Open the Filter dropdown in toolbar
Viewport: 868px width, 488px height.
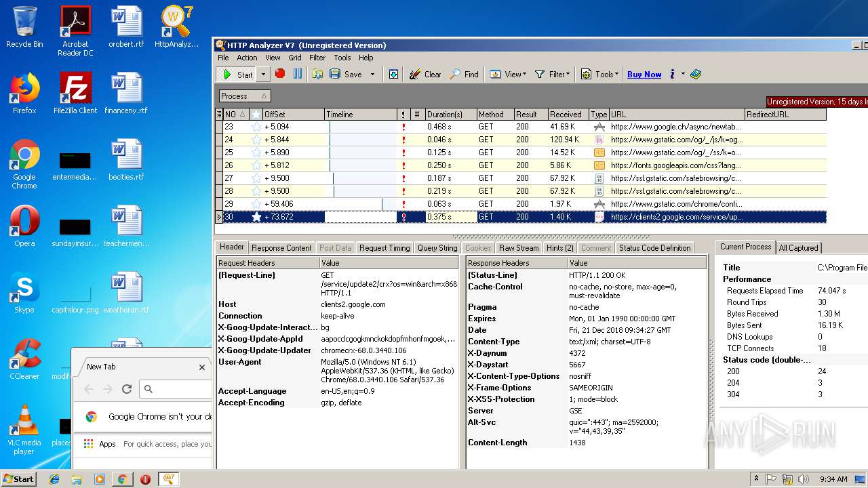tap(553, 74)
